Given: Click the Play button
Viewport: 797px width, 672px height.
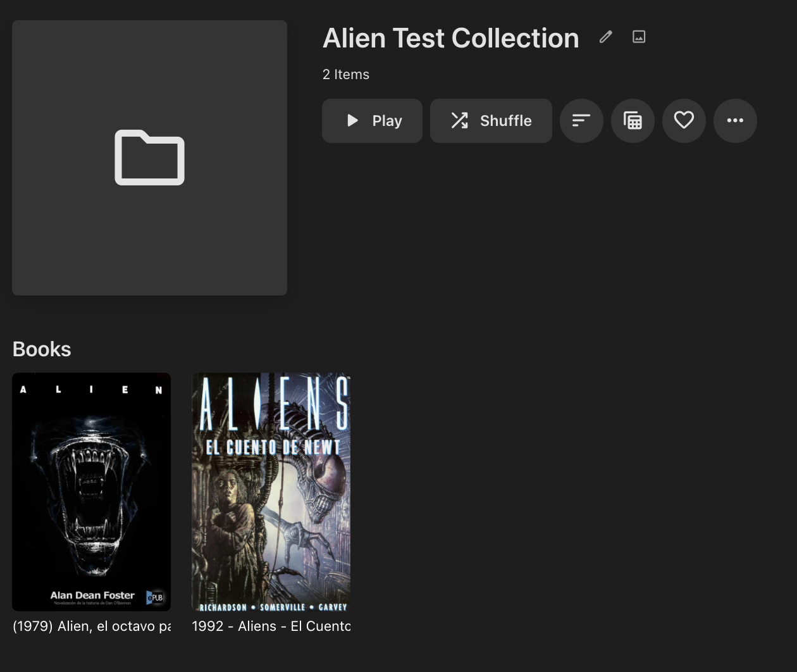Looking at the screenshot, I should (x=372, y=121).
